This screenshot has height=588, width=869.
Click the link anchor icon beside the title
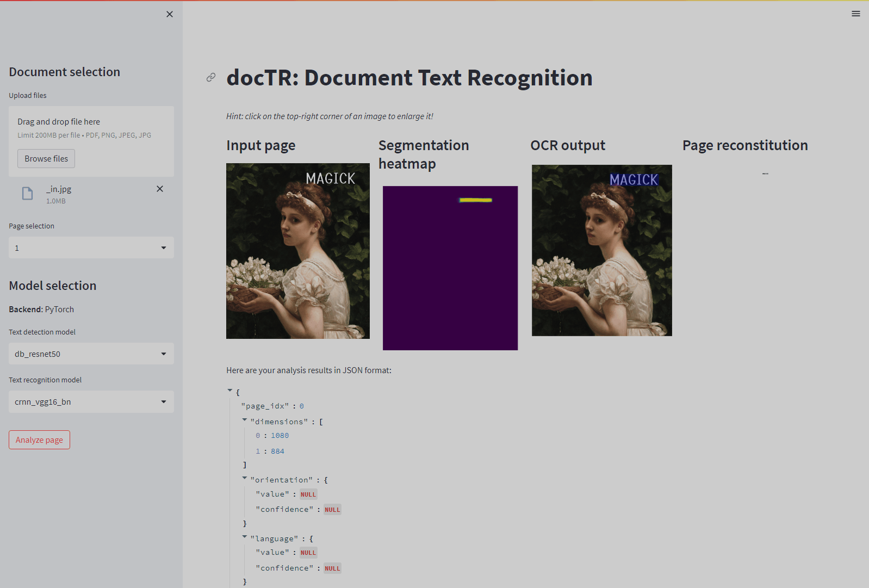click(x=211, y=77)
